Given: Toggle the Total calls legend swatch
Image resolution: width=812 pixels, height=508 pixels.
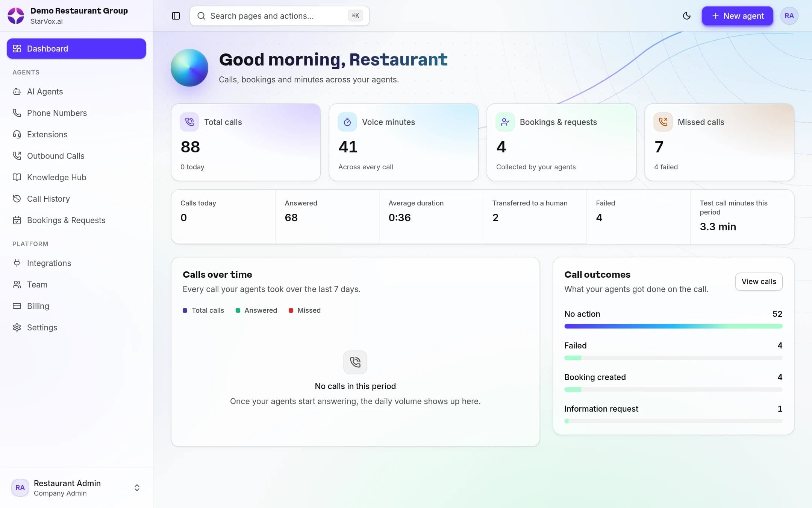Looking at the screenshot, I should (x=185, y=310).
